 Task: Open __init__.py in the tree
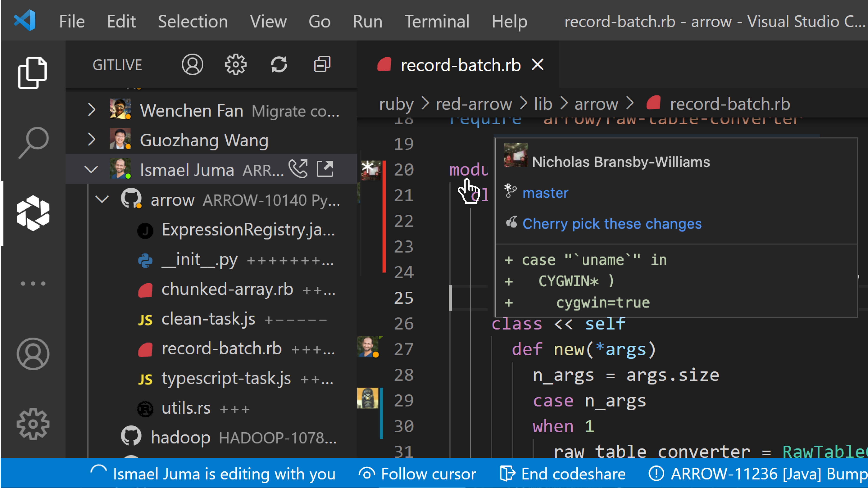click(x=199, y=259)
